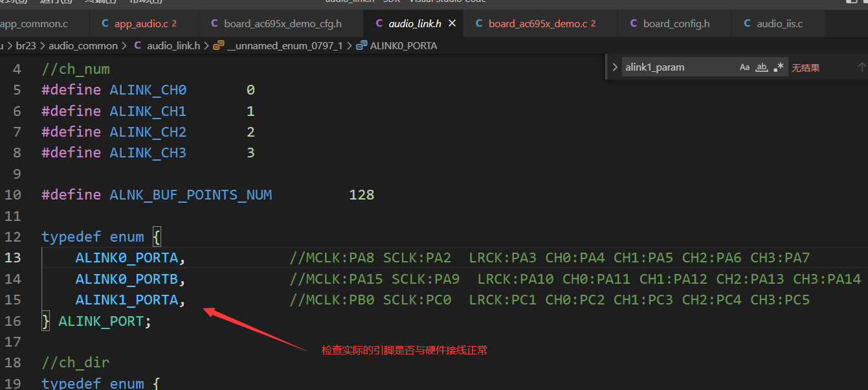Switch to the audio_iis.c tab
Screen dimensions: 868x390
(778, 23)
